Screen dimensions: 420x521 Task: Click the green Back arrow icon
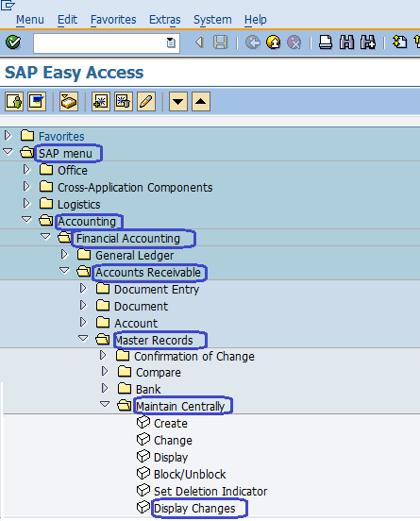click(253, 42)
